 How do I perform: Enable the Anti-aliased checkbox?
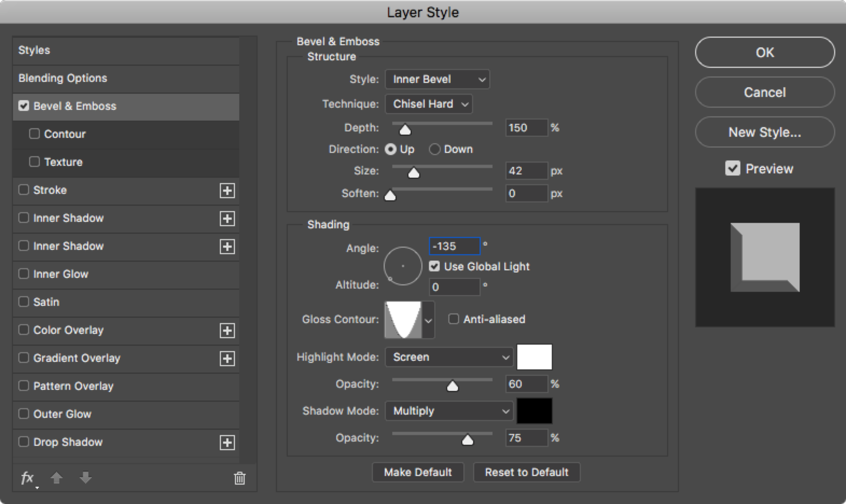(x=454, y=319)
